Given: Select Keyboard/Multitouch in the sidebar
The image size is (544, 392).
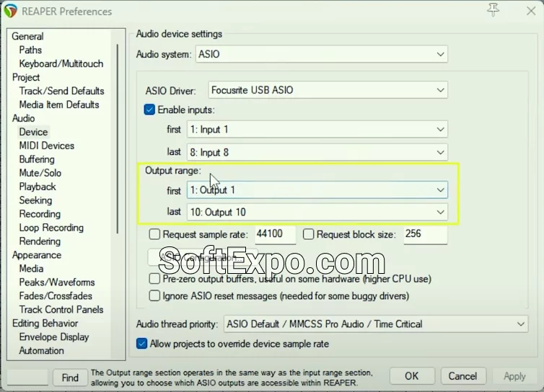Looking at the screenshot, I should pyautogui.click(x=61, y=63).
